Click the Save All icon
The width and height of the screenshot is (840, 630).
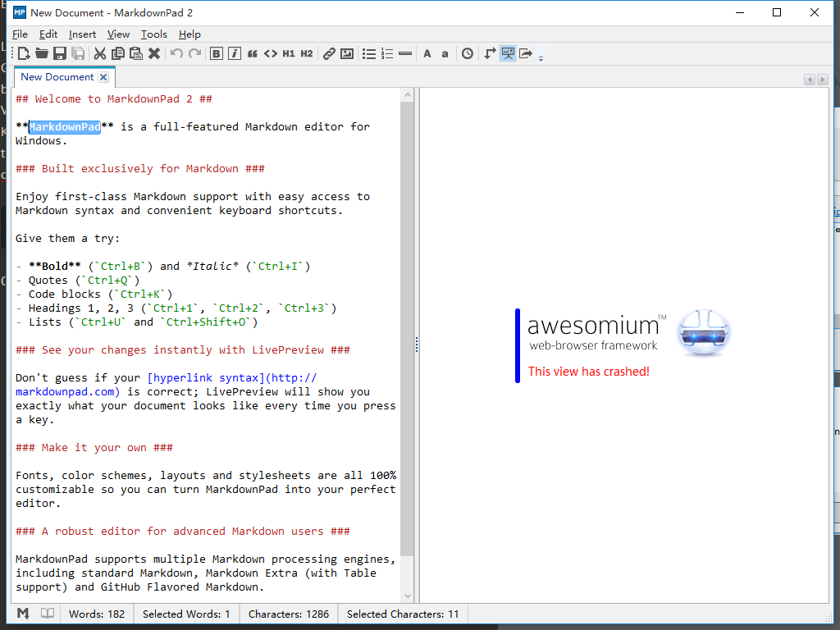pos(78,53)
